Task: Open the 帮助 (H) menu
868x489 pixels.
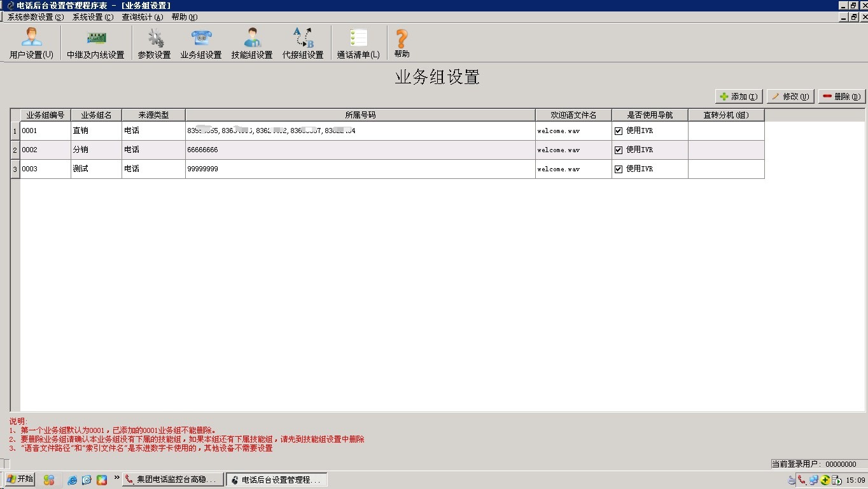Action: pos(184,17)
